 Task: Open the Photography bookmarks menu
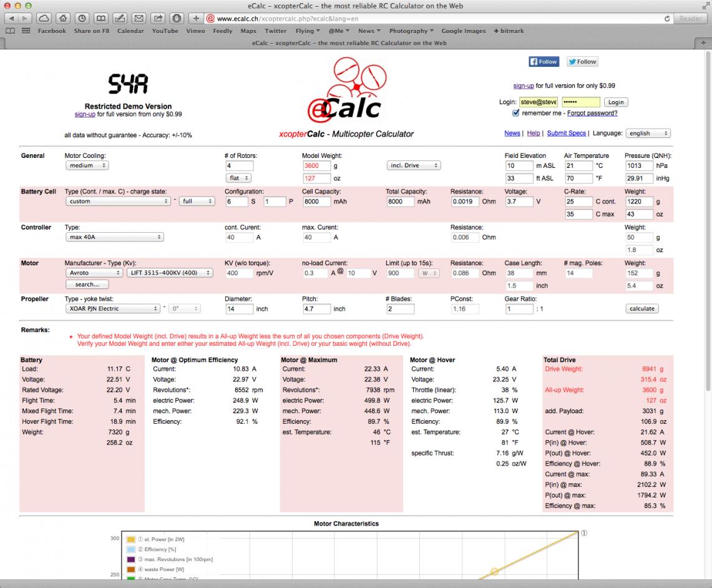411,31
